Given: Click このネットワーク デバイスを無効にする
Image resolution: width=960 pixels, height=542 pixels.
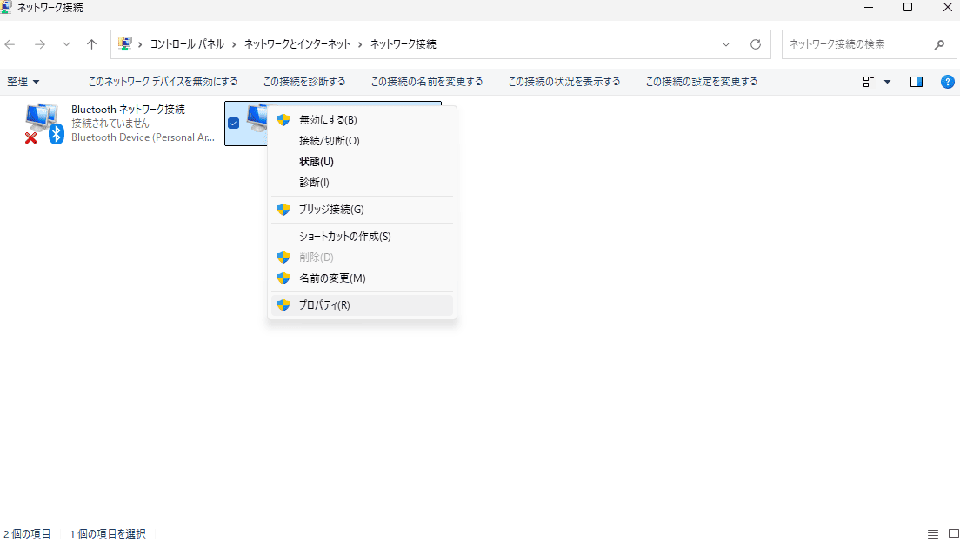Looking at the screenshot, I should [163, 81].
